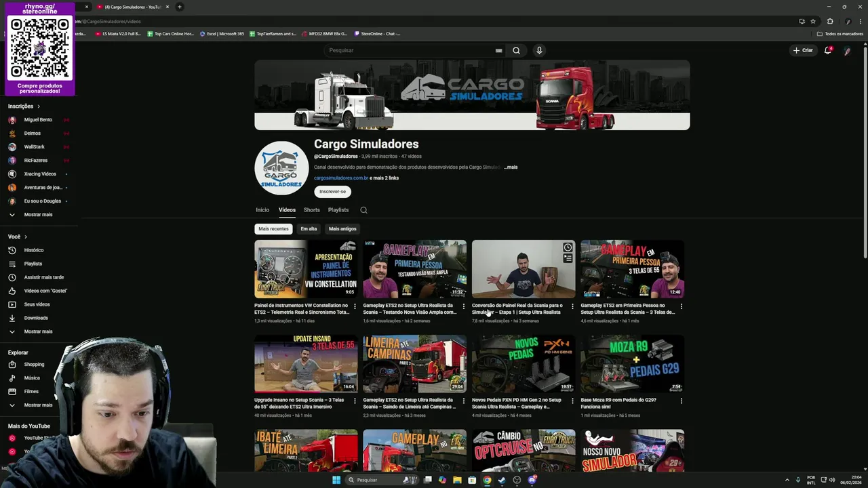Image resolution: width=868 pixels, height=488 pixels.
Task: Open the on-screen keyboard icon in search
Action: [498, 50]
